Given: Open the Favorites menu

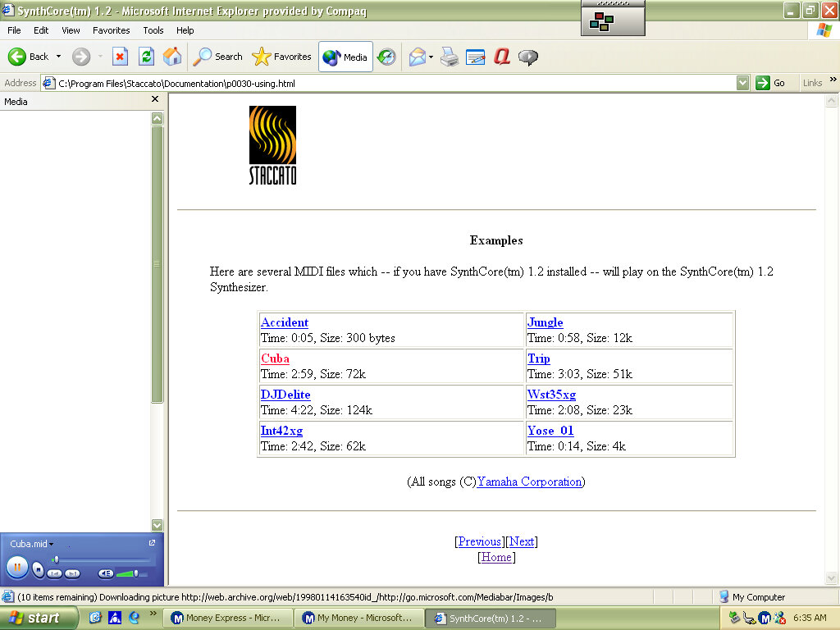Looking at the screenshot, I should (111, 30).
